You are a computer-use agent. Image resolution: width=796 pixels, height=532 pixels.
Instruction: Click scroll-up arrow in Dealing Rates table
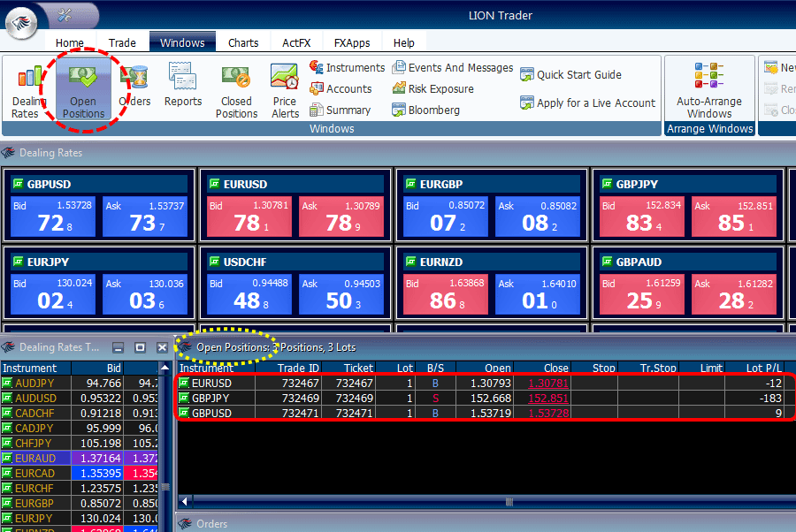point(165,367)
